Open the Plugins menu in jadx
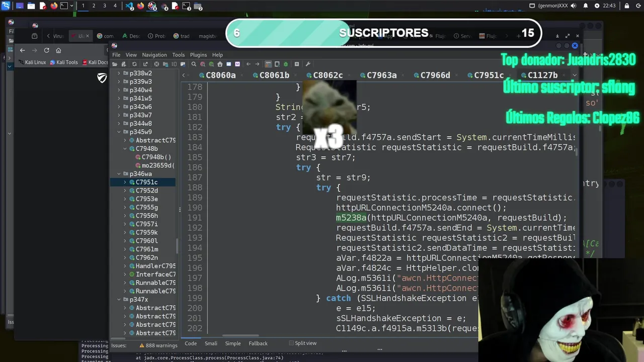 198,55
